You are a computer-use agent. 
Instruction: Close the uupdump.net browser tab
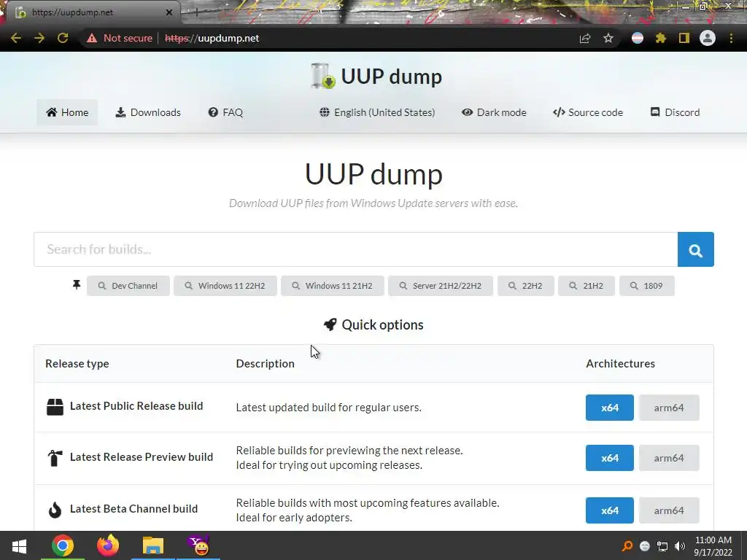coord(169,12)
